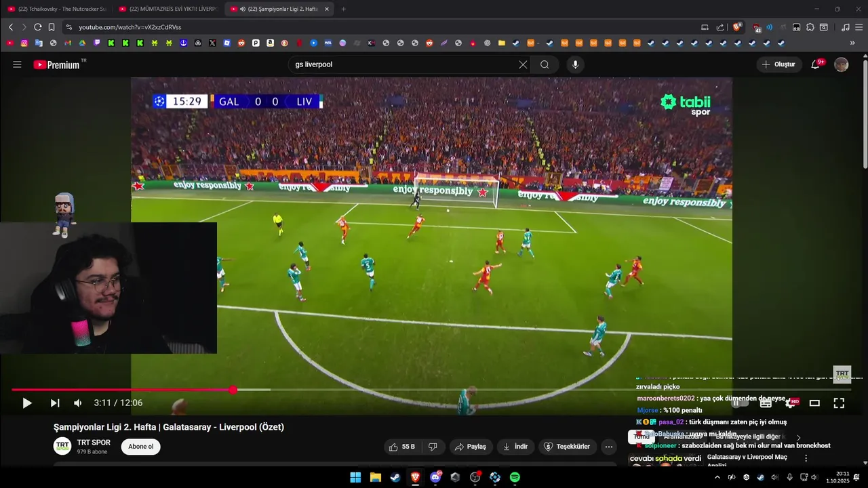The height and width of the screenshot is (488, 868).
Task: Run the search with magnifier button
Action: point(545,64)
